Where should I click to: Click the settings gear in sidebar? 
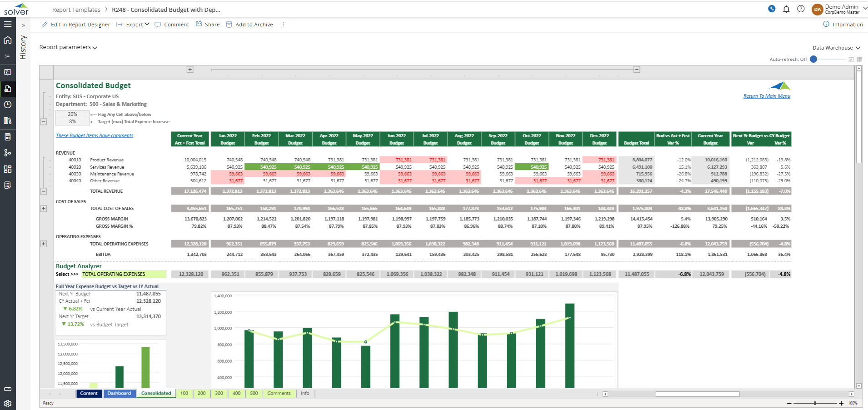coord(8,404)
